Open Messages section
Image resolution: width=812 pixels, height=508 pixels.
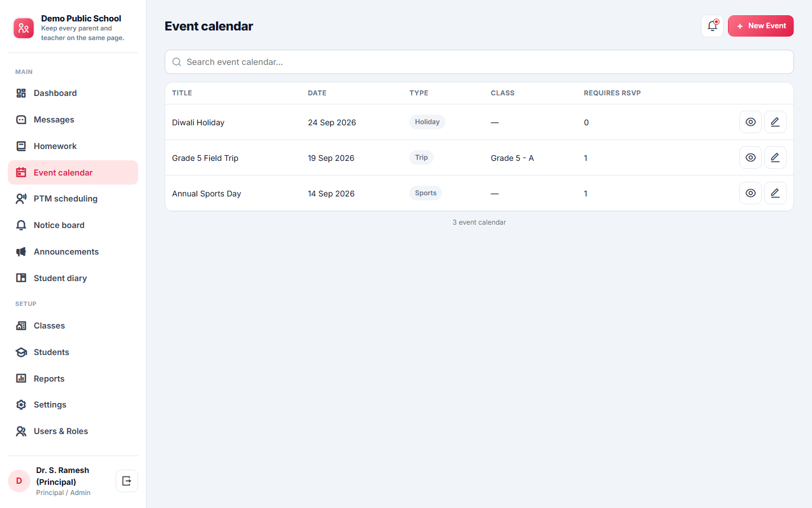(x=73, y=120)
